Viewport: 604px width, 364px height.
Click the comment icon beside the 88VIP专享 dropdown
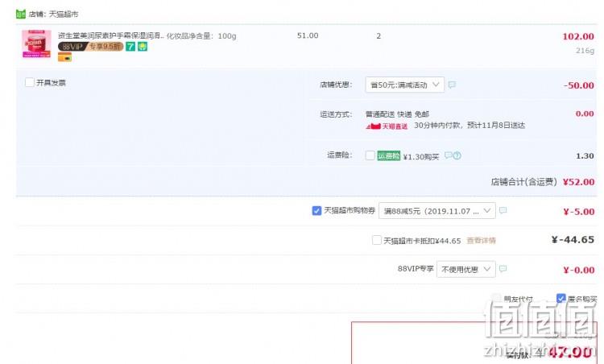(x=503, y=268)
